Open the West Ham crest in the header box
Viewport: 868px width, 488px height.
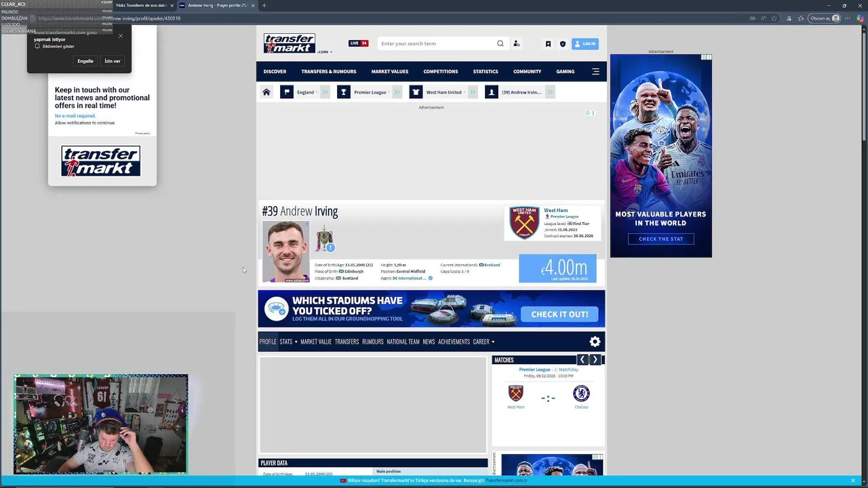coord(524,222)
